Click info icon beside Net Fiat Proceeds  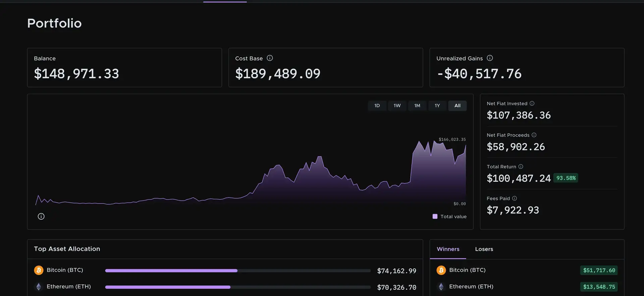click(534, 135)
